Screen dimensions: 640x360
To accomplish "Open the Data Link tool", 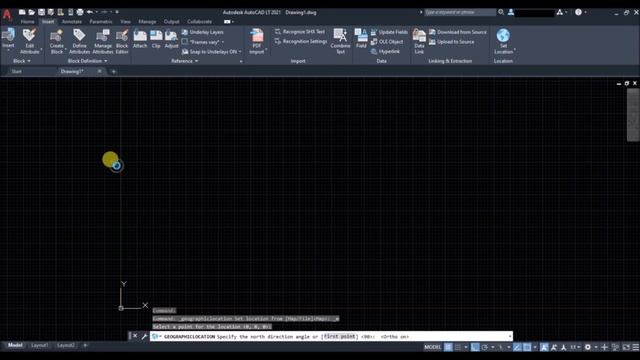I will pos(419,41).
